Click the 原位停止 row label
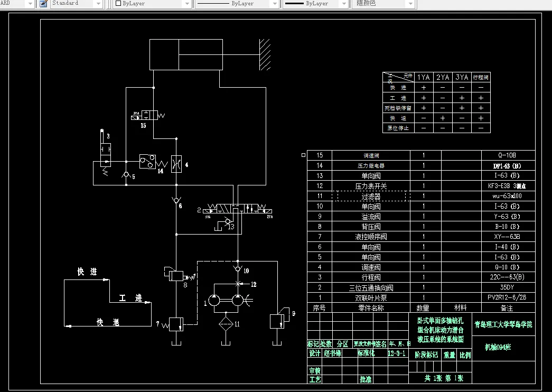 [398, 128]
